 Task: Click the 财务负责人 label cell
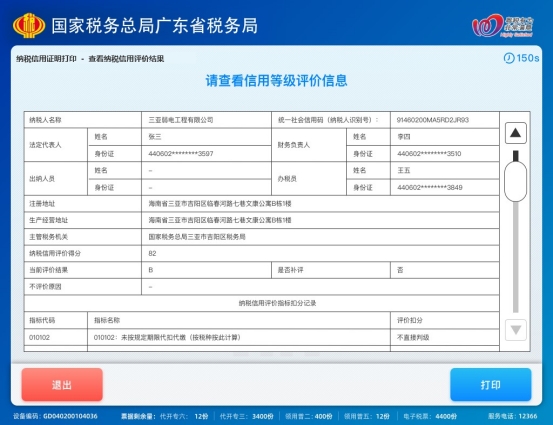point(309,145)
